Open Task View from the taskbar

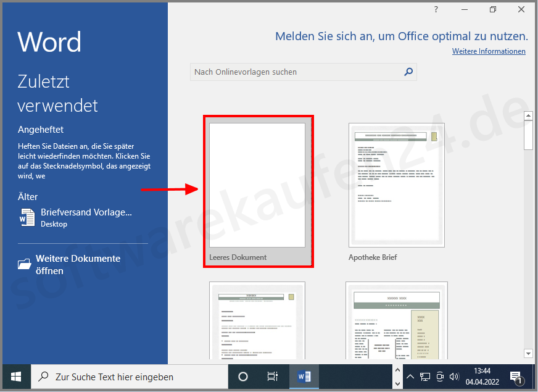pyautogui.click(x=272, y=377)
